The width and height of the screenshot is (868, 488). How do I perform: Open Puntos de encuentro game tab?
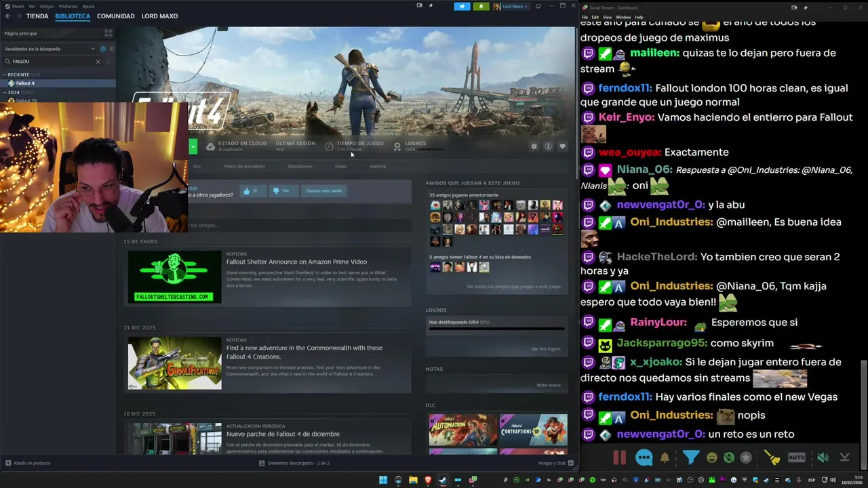pos(245,166)
